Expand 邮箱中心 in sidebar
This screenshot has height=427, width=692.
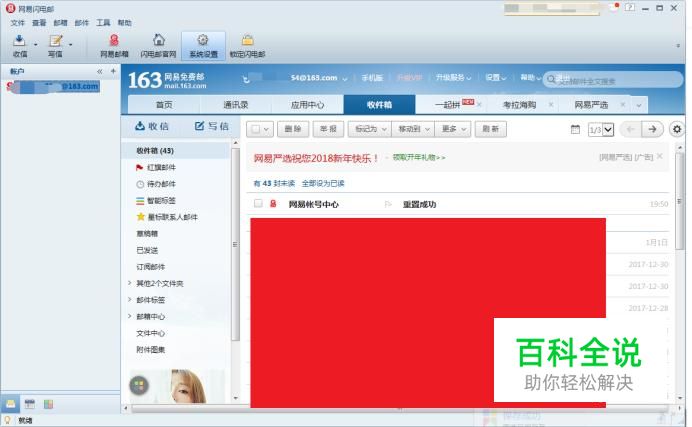130,316
